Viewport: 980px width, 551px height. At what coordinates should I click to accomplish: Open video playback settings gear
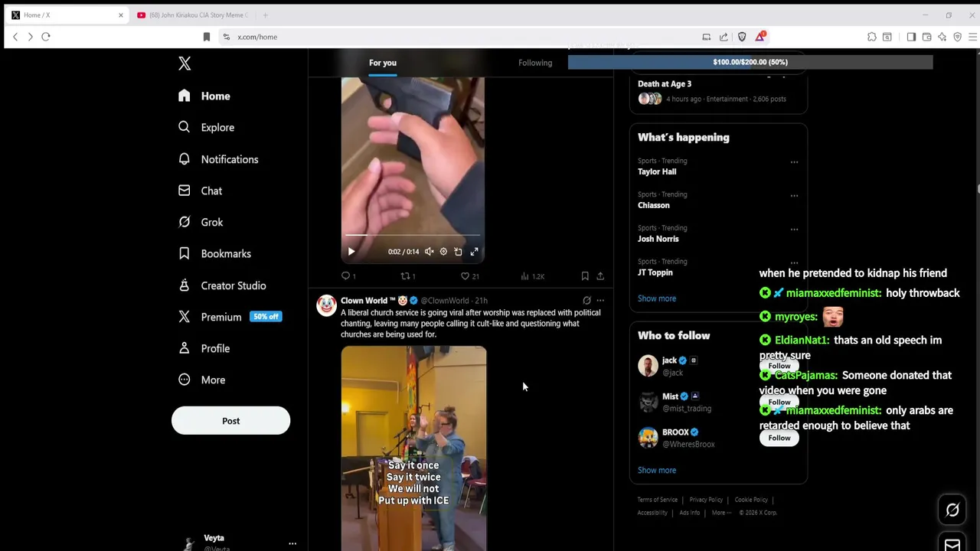tap(443, 252)
